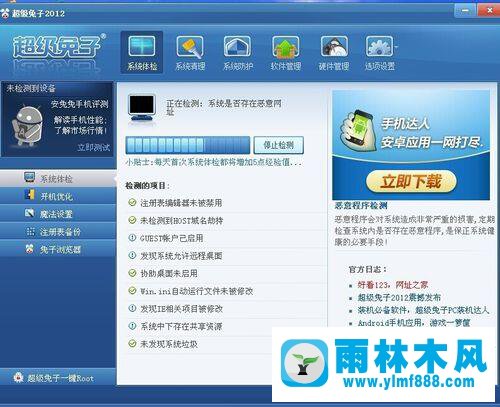Click the 注册表备份 sidebar icon
Viewport: 500px width, 407px height.
point(30,231)
